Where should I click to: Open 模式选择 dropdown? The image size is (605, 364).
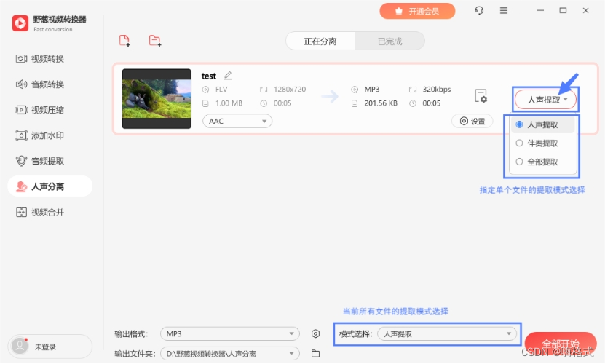click(447, 333)
